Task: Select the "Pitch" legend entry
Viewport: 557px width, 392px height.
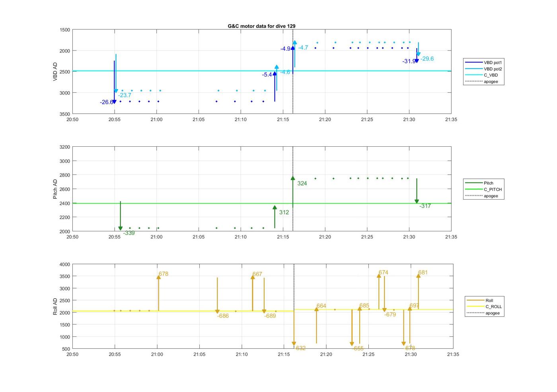Action: pyautogui.click(x=479, y=183)
